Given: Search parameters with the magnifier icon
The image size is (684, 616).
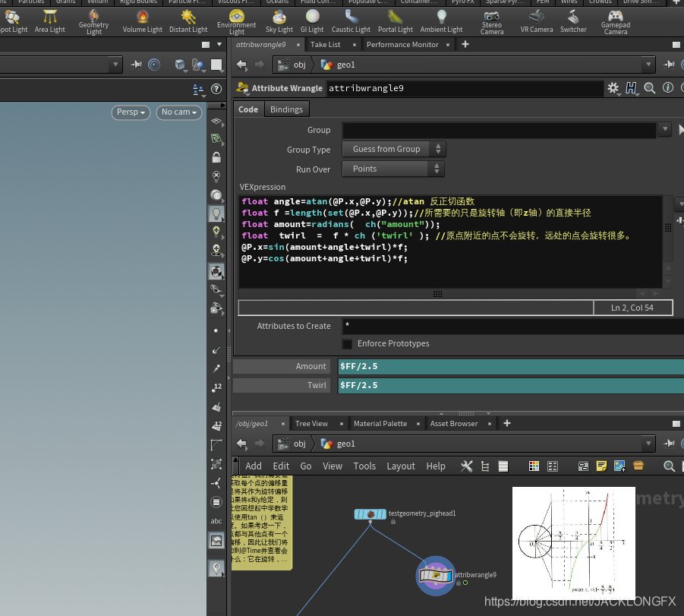Looking at the screenshot, I should point(650,88).
